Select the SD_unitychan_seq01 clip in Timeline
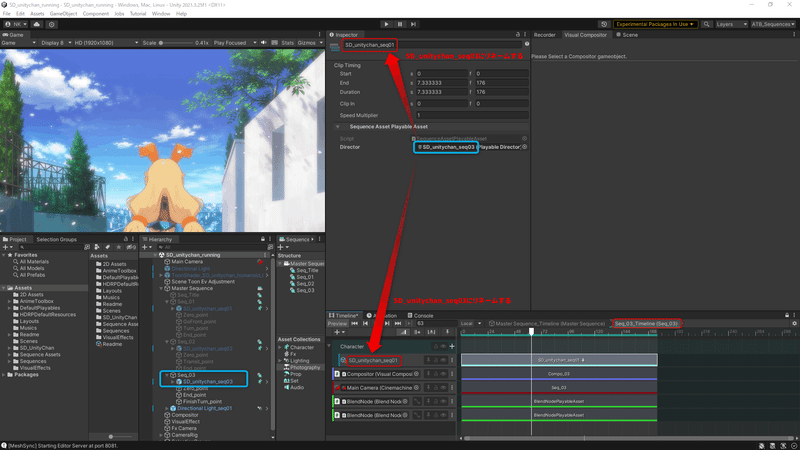This screenshot has width=800, height=450. pyautogui.click(x=559, y=360)
